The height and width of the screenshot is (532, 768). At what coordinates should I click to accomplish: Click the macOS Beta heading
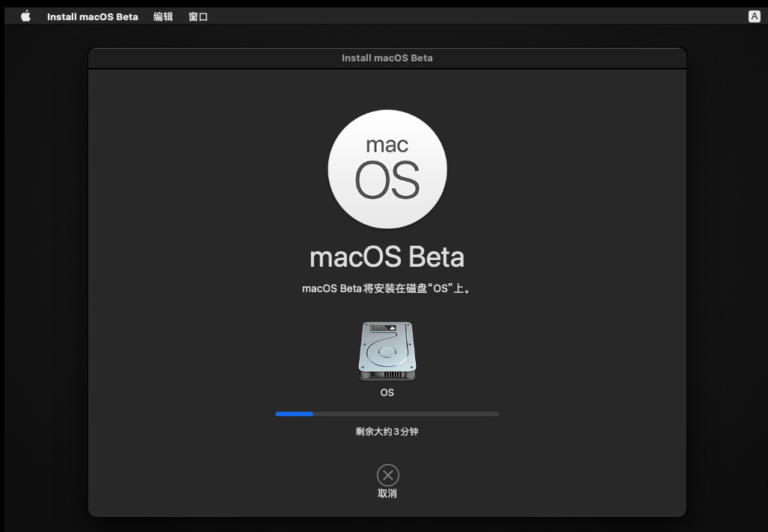coord(387,257)
